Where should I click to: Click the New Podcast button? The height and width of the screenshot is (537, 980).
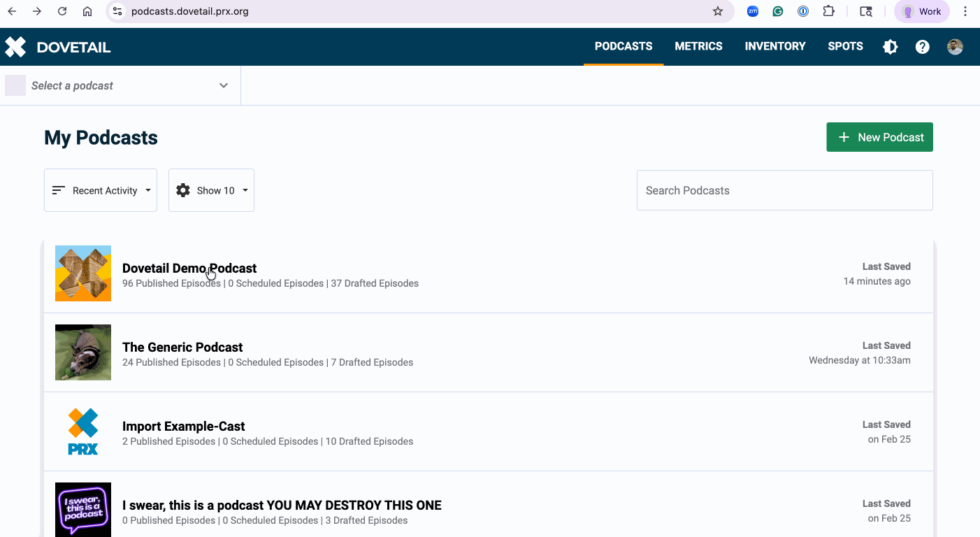[879, 137]
